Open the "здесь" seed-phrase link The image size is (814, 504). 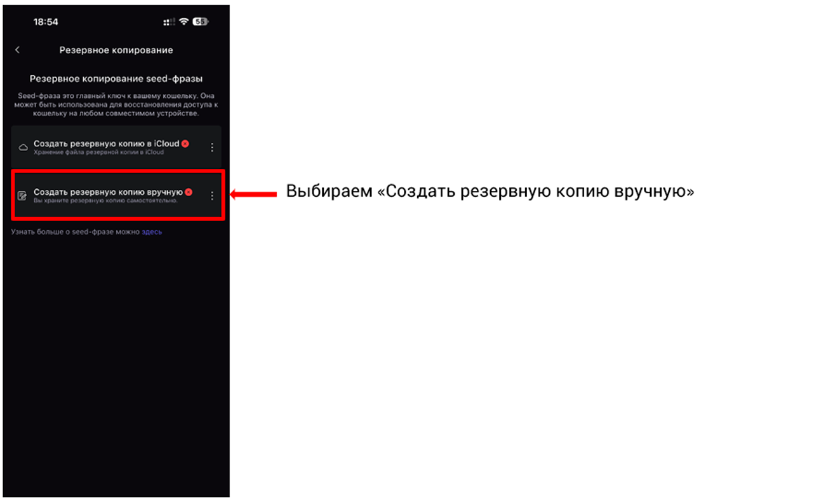coord(152,232)
